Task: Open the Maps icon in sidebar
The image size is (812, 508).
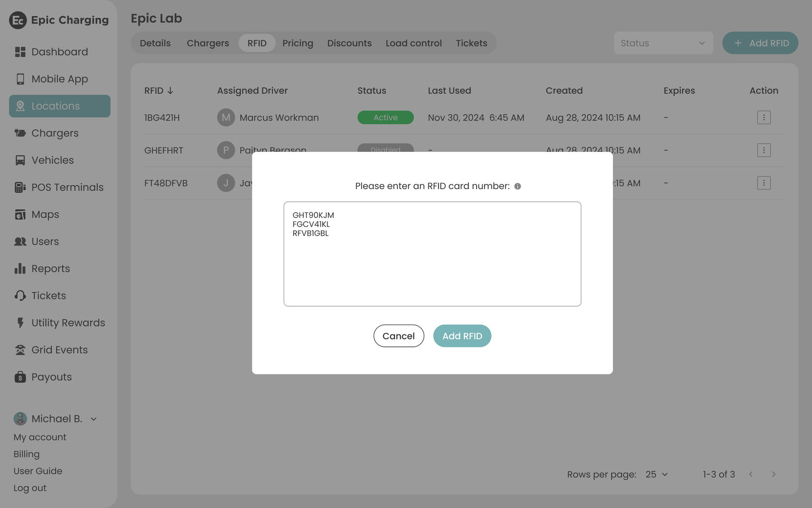Action: [20, 214]
